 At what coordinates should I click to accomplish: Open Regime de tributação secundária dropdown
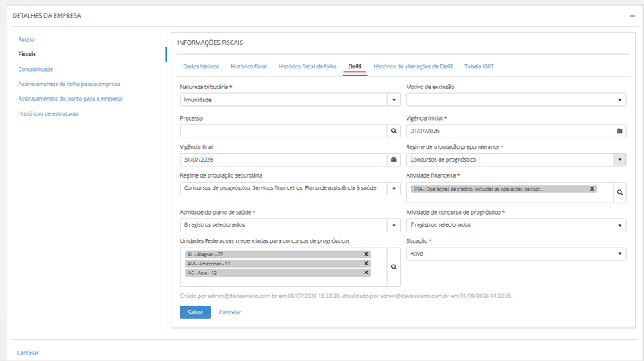pos(394,189)
